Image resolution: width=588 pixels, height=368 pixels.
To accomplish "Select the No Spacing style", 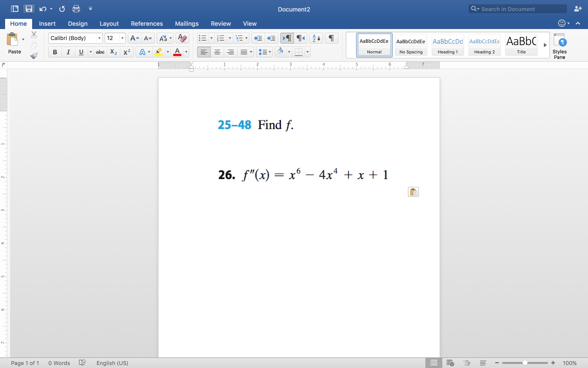I will coord(410,45).
